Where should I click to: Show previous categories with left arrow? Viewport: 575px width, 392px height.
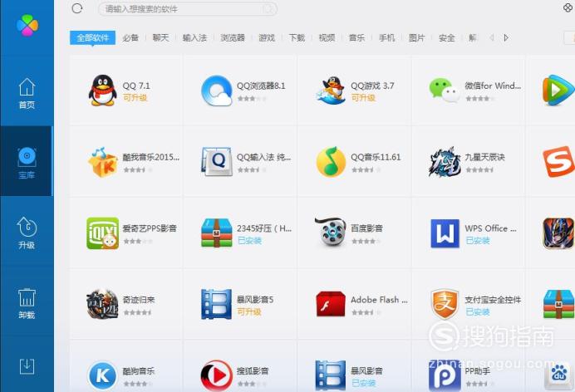coord(492,37)
